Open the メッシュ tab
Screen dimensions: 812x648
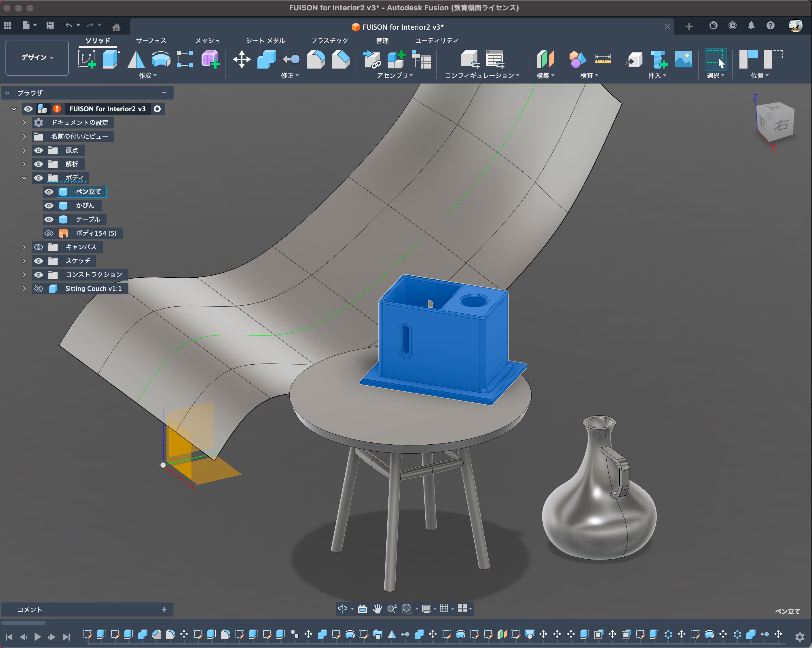207,41
